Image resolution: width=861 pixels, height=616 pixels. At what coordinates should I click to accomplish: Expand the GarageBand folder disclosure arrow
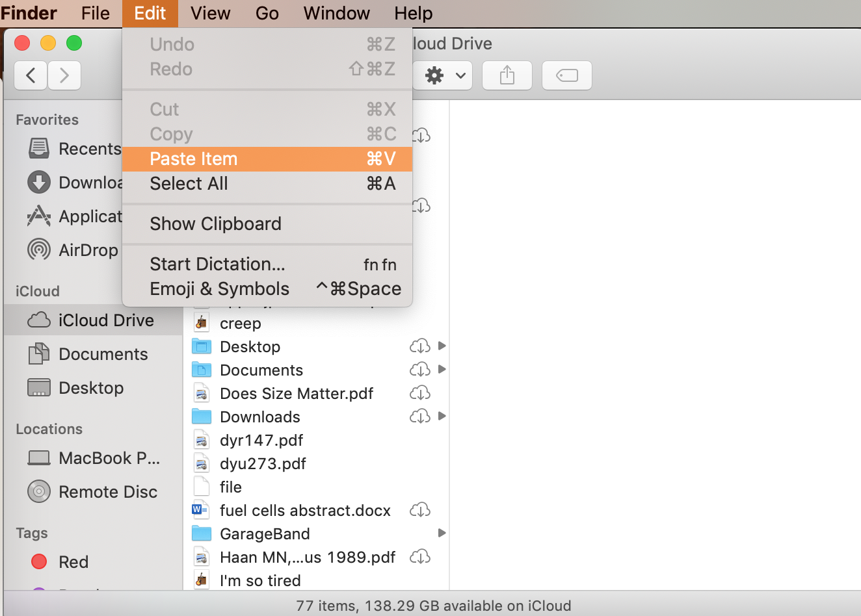(x=442, y=533)
